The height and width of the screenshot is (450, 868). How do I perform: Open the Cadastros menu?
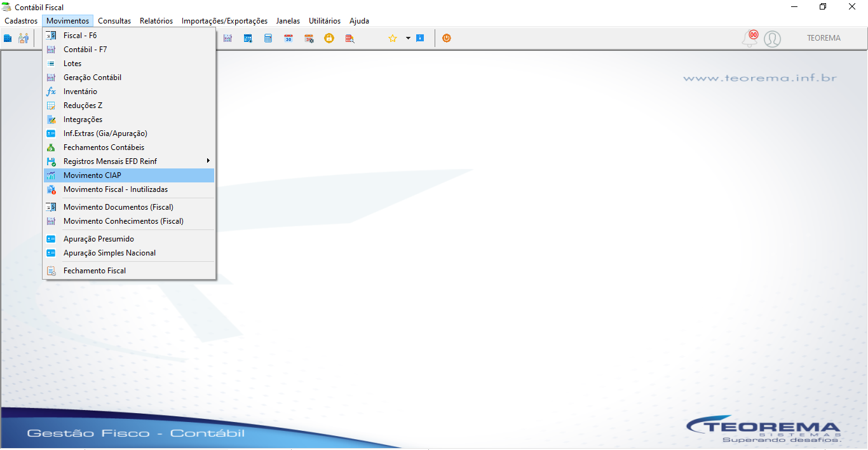click(21, 21)
